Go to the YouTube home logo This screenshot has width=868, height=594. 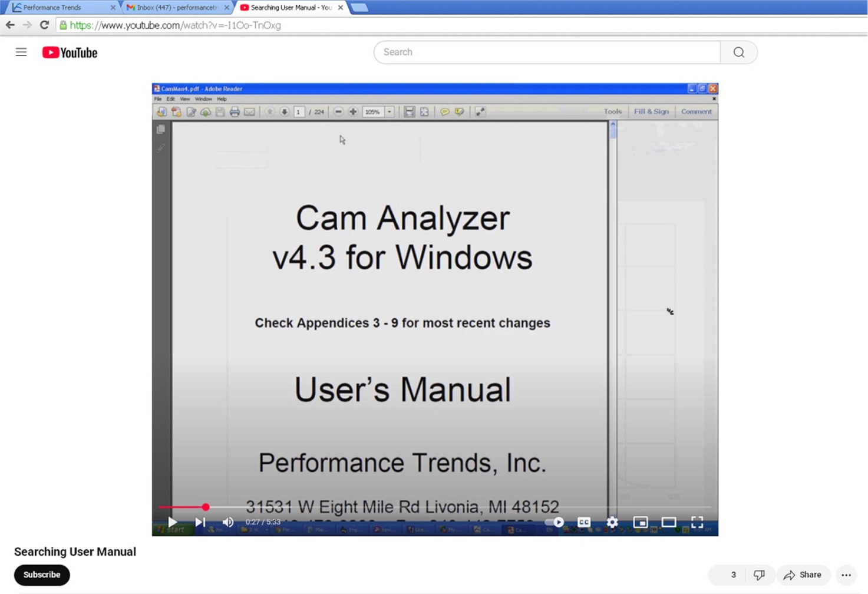pos(70,52)
